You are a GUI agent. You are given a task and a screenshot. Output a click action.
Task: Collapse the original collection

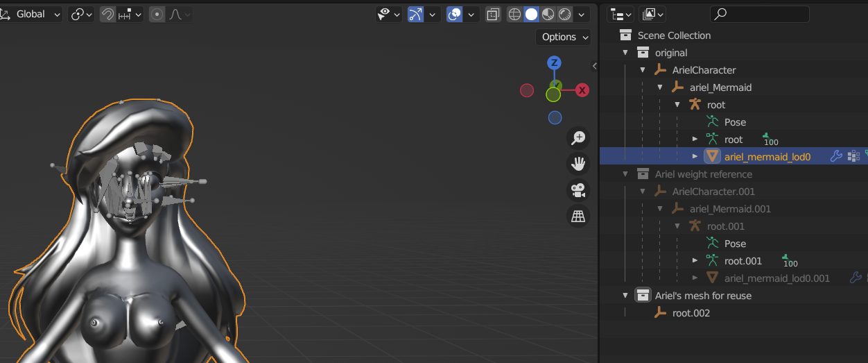tap(625, 53)
